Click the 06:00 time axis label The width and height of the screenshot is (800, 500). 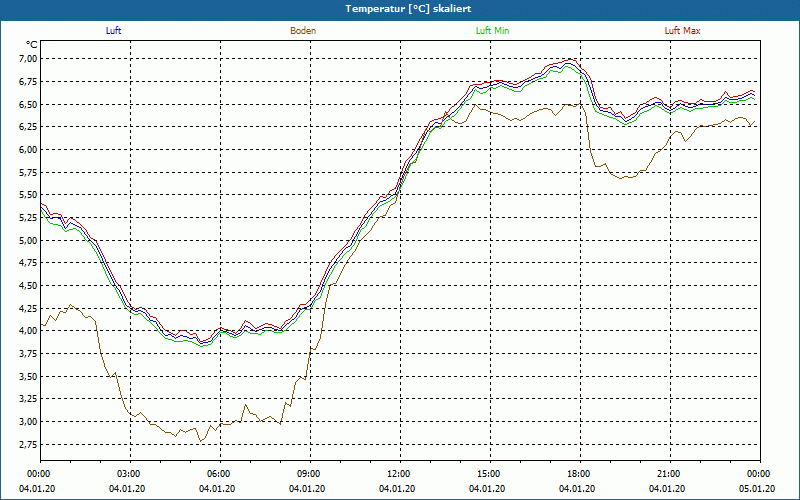[217, 474]
